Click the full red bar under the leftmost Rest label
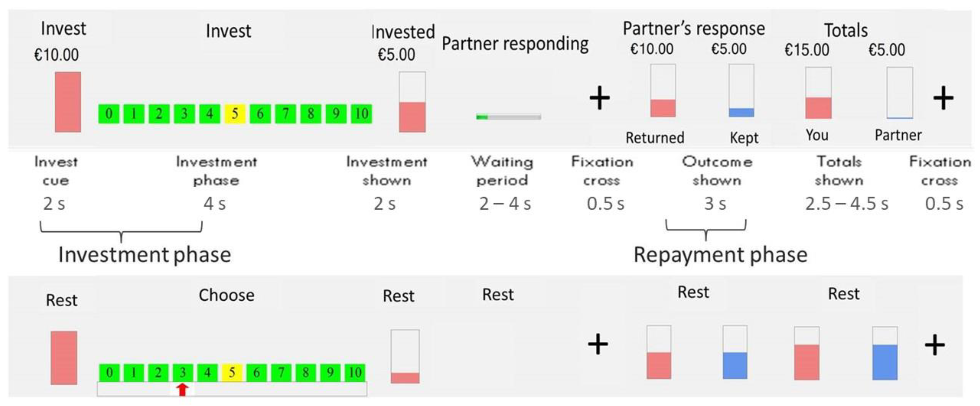980x406 pixels. (64, 357)
